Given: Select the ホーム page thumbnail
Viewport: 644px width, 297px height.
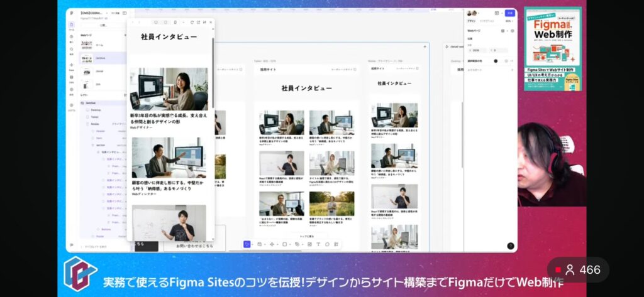Looking at the screenshot, I should [x=86, y=45].
